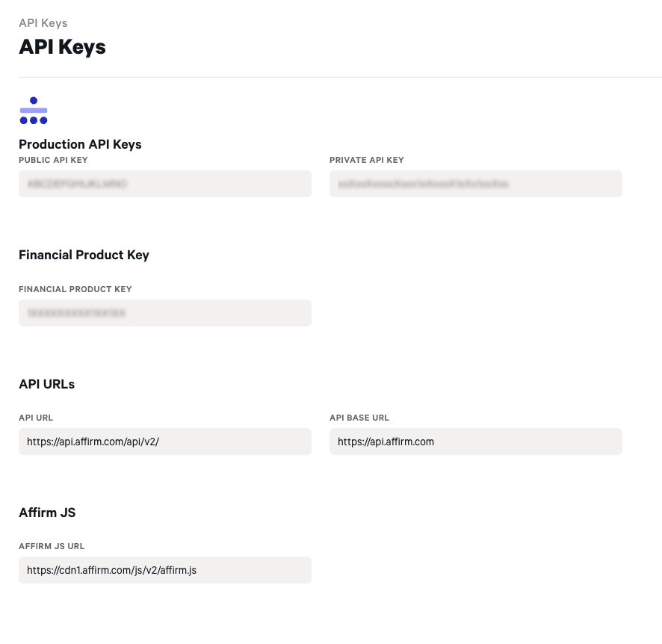
Task: Click the horizontal divider below the title
Action: (x=340, y=77)
